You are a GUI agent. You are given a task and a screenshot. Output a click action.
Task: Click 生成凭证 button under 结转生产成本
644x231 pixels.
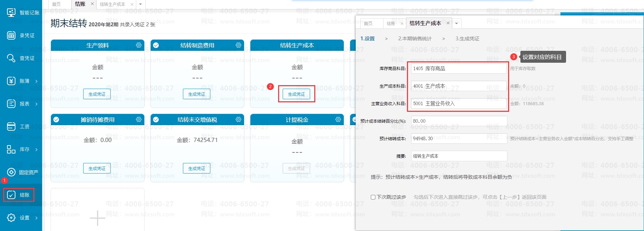(296, 94)
